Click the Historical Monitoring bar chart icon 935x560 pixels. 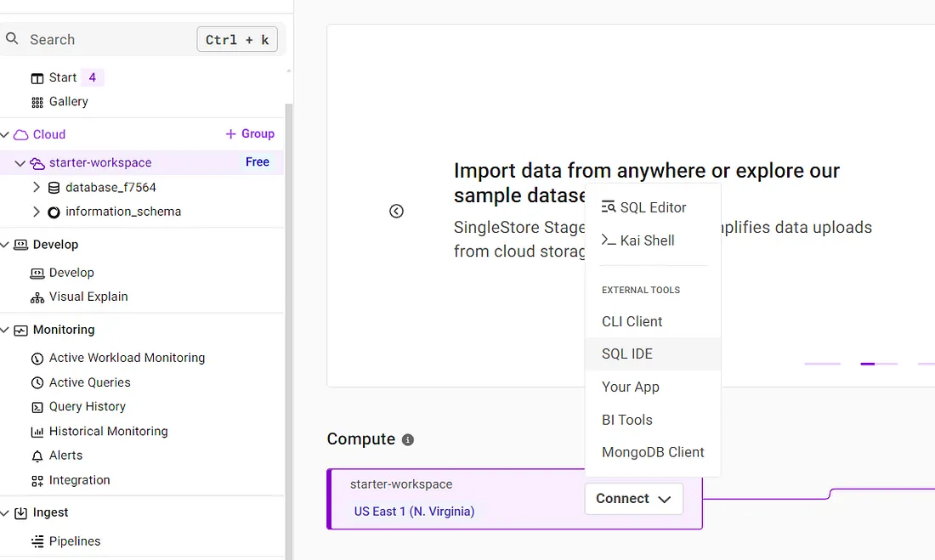(37, 432)
